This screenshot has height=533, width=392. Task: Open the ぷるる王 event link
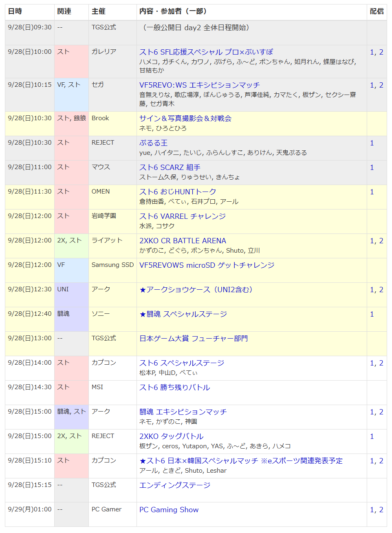[x=153, y=143]
